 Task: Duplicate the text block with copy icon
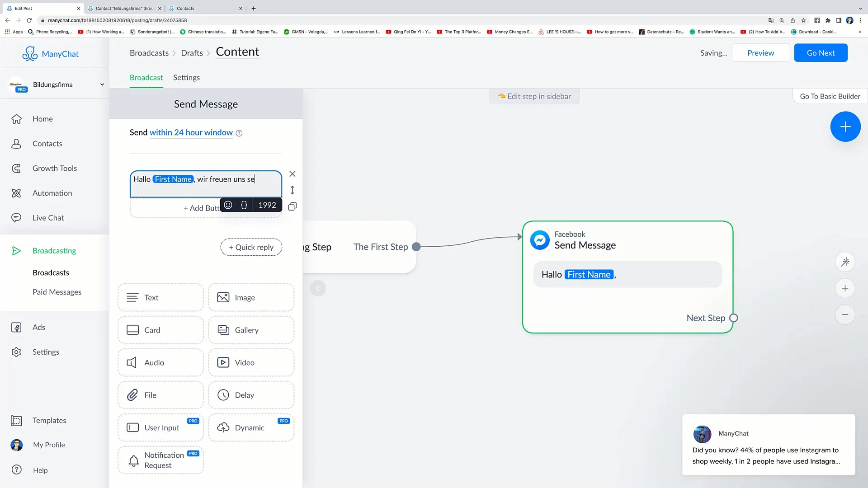(292, 206)
